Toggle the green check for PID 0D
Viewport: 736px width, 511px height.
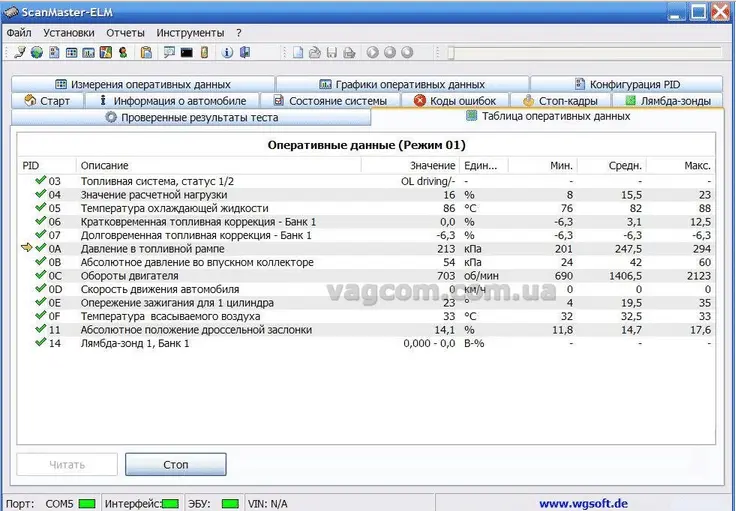point(40,288)
